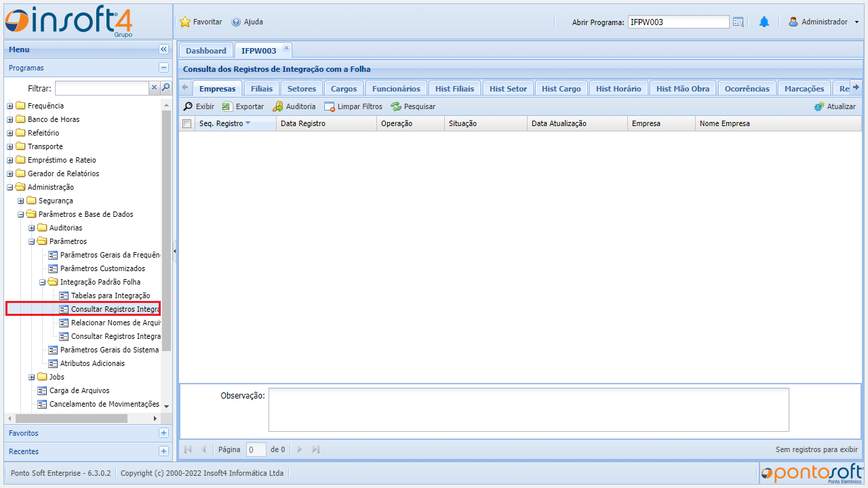Click the Pesquisar button

tap(413, 106)
